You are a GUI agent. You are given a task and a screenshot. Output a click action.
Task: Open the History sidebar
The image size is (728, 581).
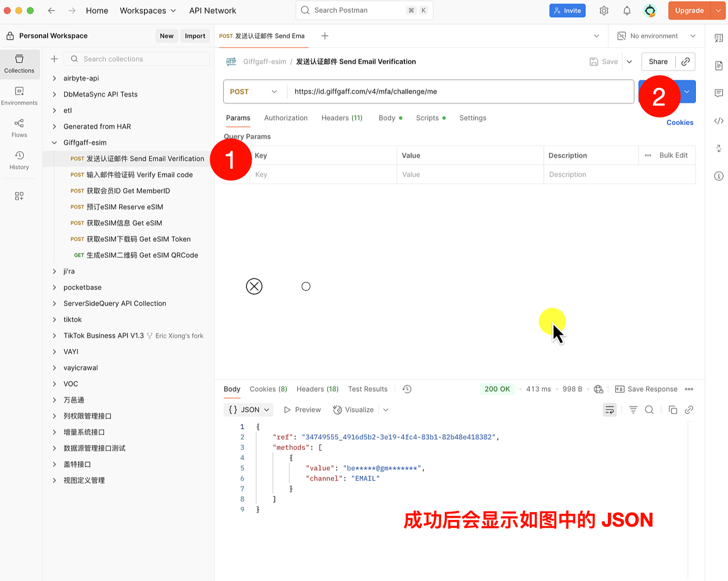(x=19, y=160)
